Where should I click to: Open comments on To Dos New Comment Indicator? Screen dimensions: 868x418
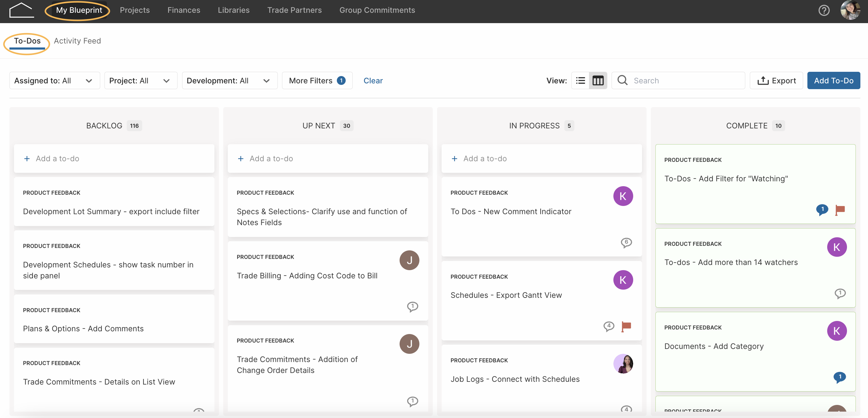[x=626, y=243]
